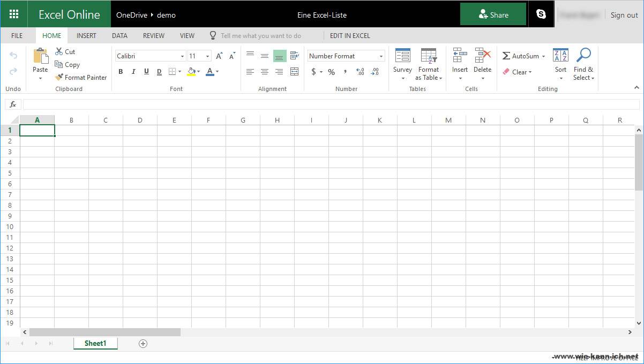The image size is (644, 364).
Task: Expand the Number Format dropdown
Action: coord(381,56)
